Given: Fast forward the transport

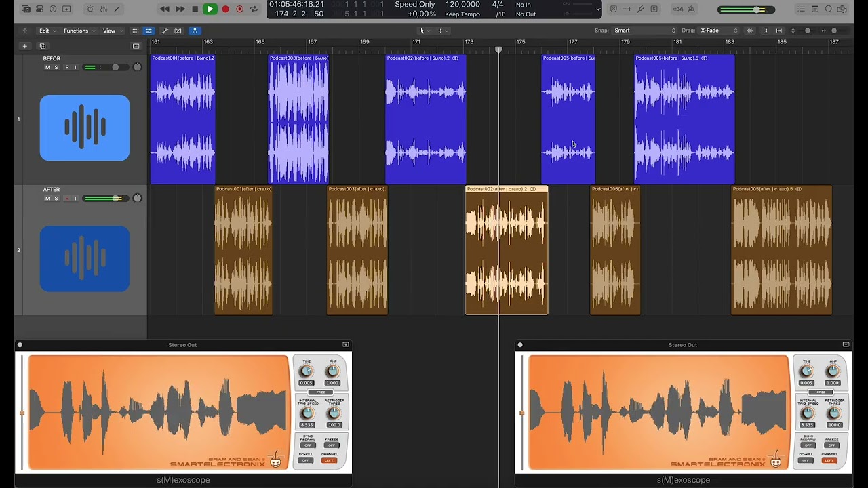Looking at the screenshot, I should [x=180, y=9].
